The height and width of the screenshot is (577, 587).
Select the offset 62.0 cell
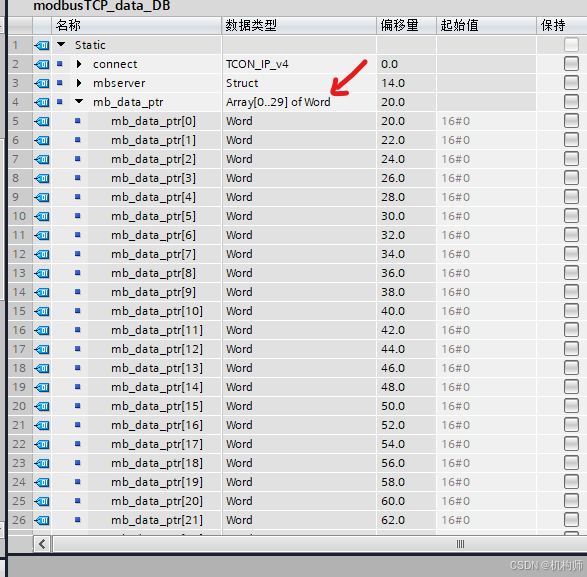coord(407,520)
